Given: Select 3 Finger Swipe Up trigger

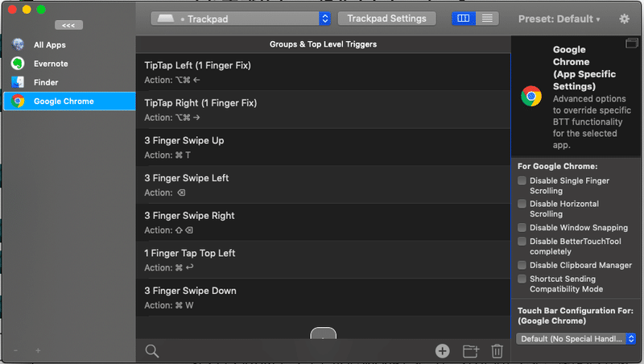Looking at the screenshot, I should coord(323,147).
